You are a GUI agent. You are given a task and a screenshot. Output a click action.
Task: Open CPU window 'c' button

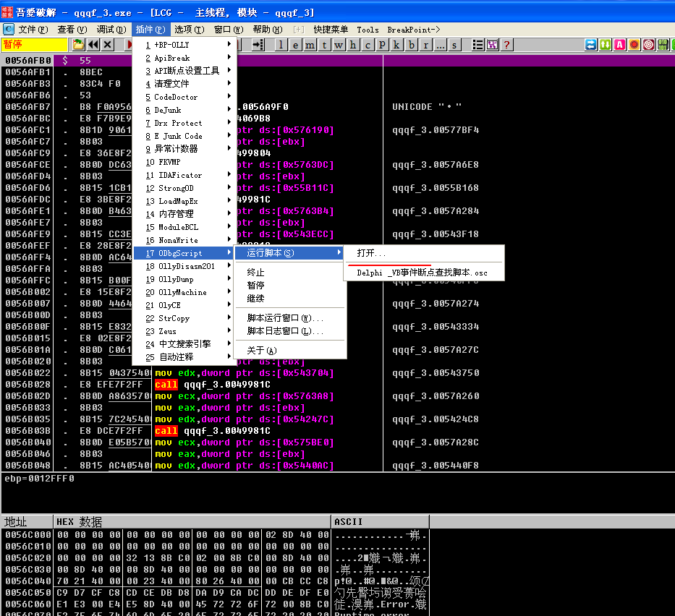pos(368,45)
